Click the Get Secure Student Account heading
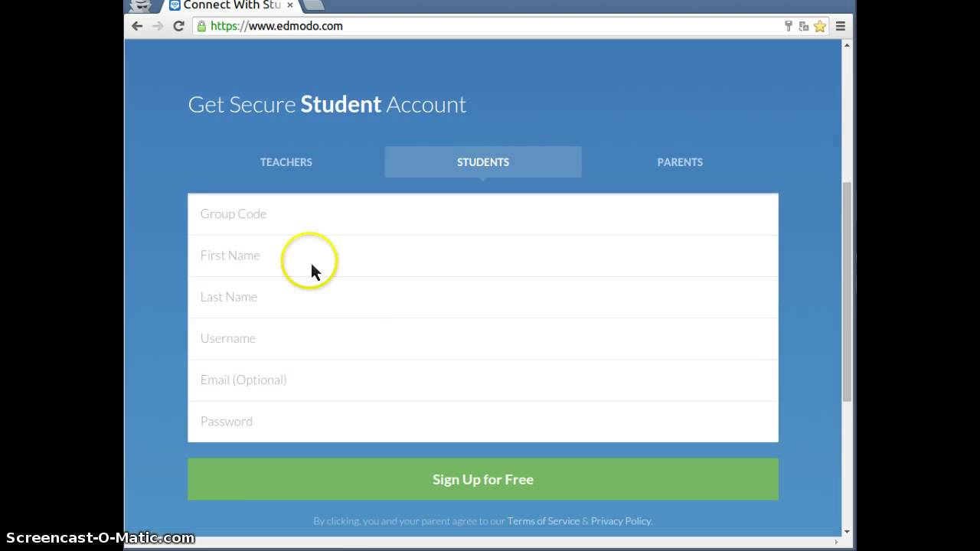Image resolution: width=980 pixels, height=551 pixels. [x=327, y=105]
